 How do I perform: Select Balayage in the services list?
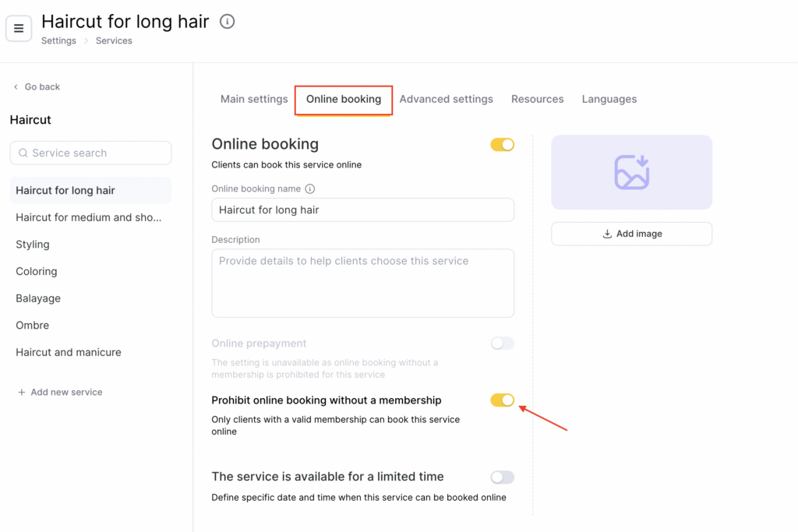click(38, 298)
